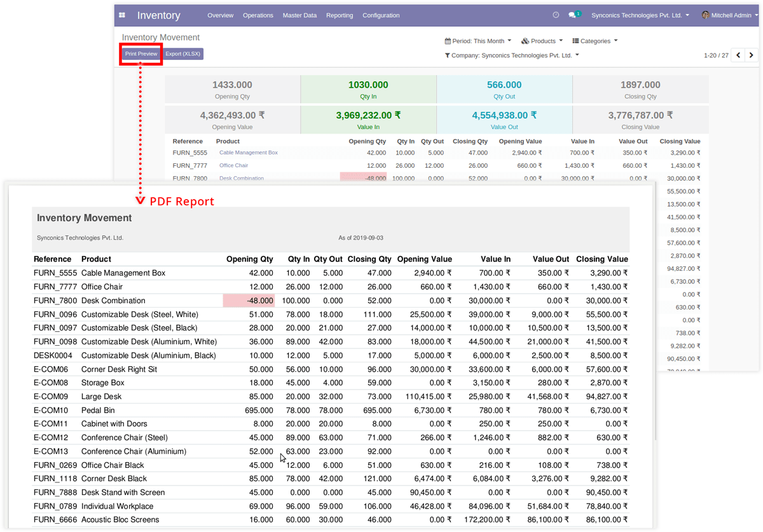Go to next page arrow

click(x=752, y=55)
